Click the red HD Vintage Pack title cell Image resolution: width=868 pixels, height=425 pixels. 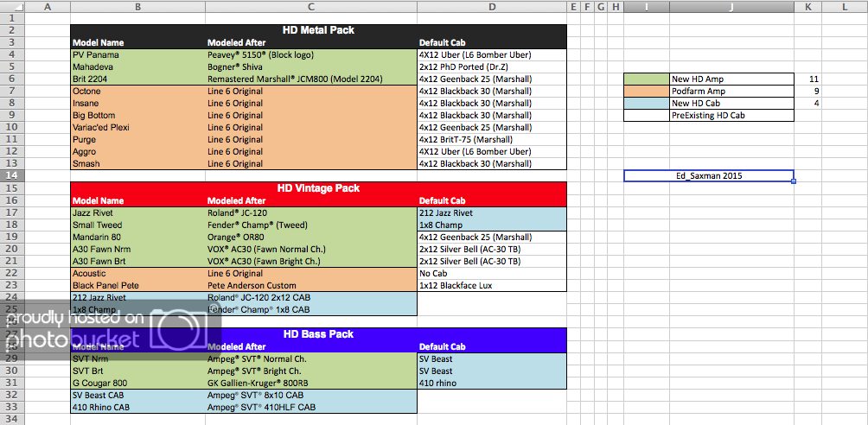pyautogui.click(x=318, y=187)
